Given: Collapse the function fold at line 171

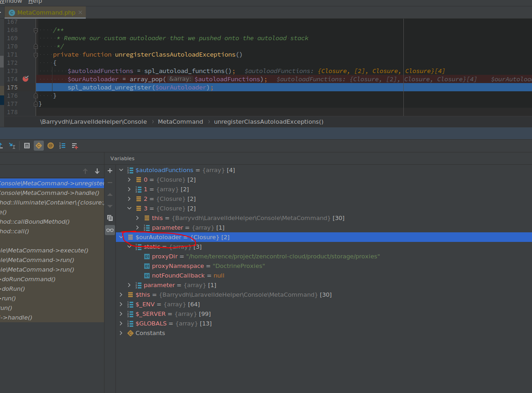Looking at the screenshot, I should [36, 55].
